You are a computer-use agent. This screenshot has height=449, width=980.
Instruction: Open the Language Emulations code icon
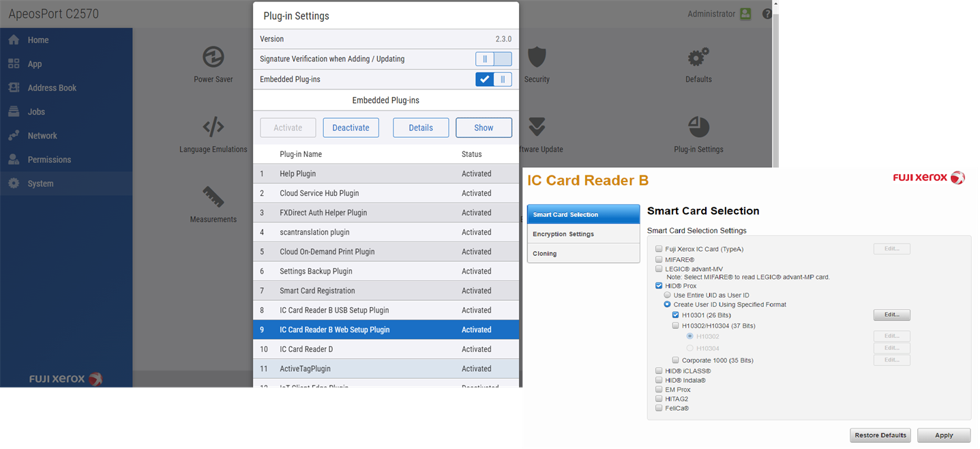pyautogui.click(x=213, y=127)
